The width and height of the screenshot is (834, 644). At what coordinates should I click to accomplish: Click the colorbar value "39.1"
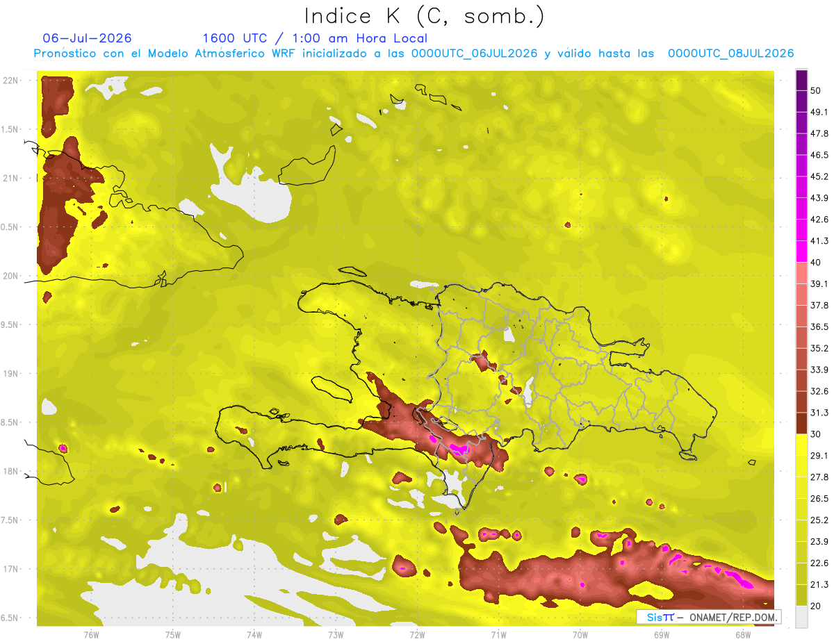tap(819, 284)
